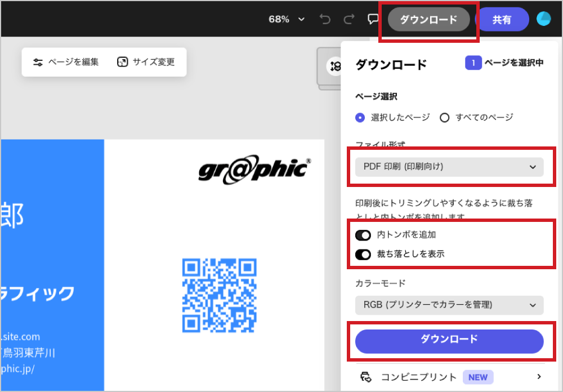Image resolution: width=563 pixels, height=392 pixels.
Task: Click the 共有 share button
Action: coord(503,19)
